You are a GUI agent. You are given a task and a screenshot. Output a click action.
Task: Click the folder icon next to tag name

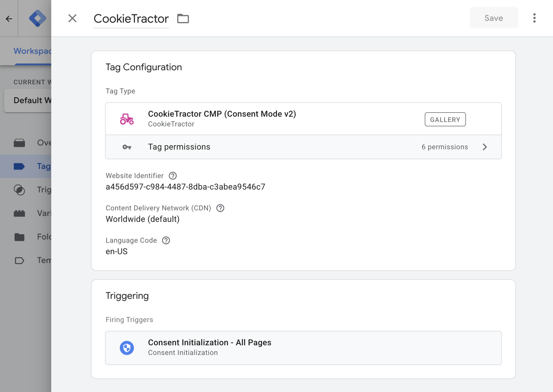pos(183,19)
